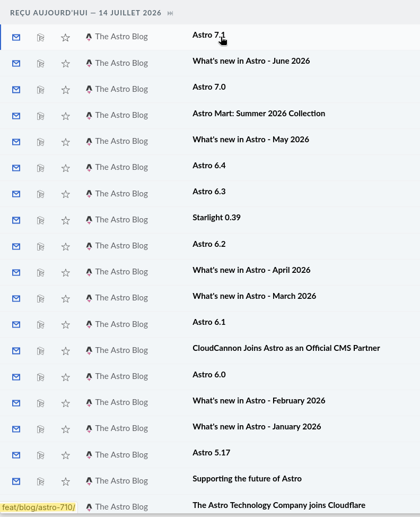Open The Astro Blog feed on CloudCannon row

tap(117, 350)
